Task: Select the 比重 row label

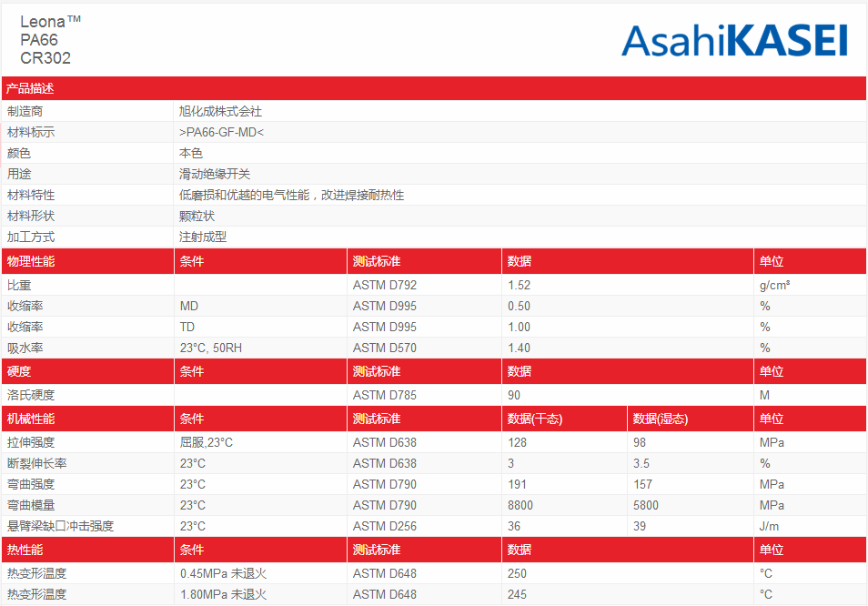Action: 19,285
